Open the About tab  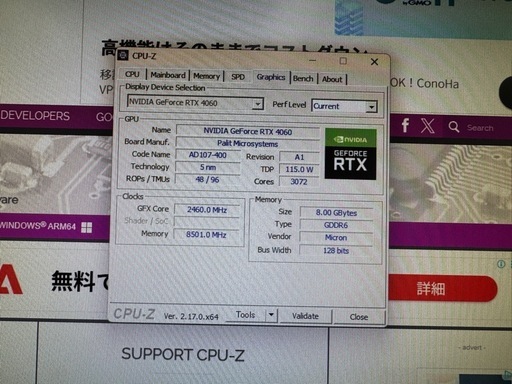(x=332, y=79)
